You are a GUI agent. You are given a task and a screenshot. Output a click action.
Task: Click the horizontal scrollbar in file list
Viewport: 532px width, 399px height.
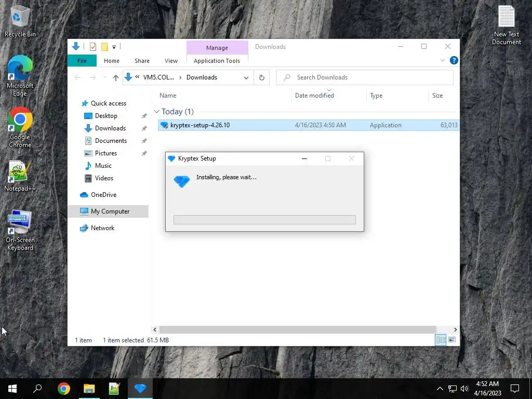point(298,329)
